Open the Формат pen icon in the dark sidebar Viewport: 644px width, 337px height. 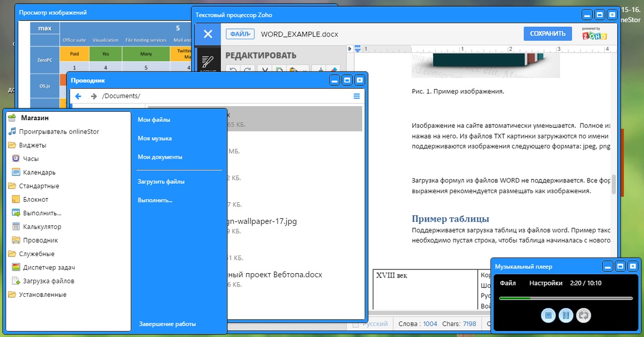[208, 62]
